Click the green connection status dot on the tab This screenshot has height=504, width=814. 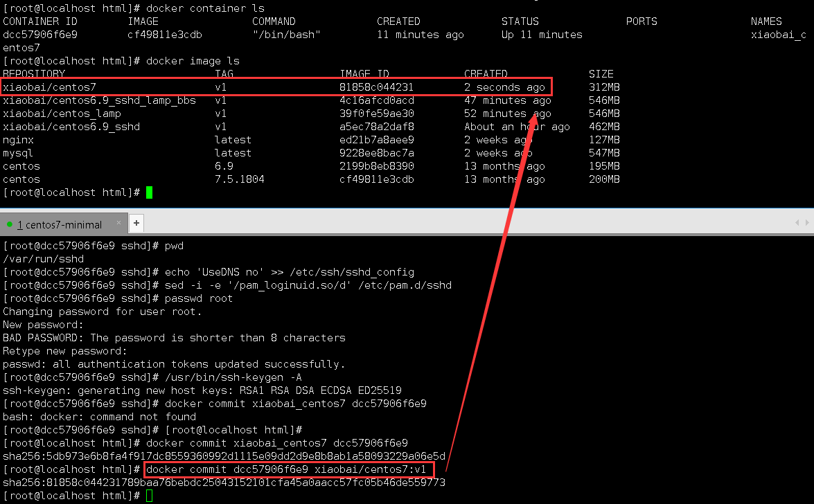click(9, 224)
